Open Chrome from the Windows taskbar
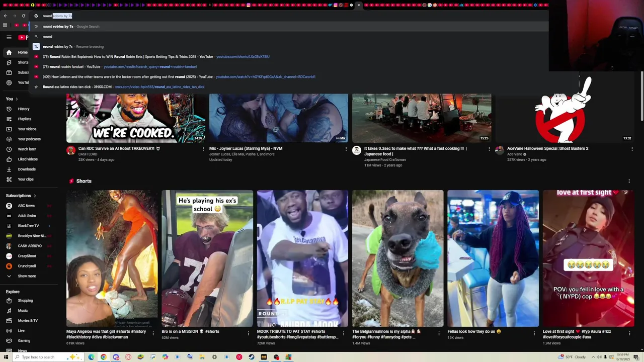The height and width of the screenshot is (362, 644). tap(103, 357)
